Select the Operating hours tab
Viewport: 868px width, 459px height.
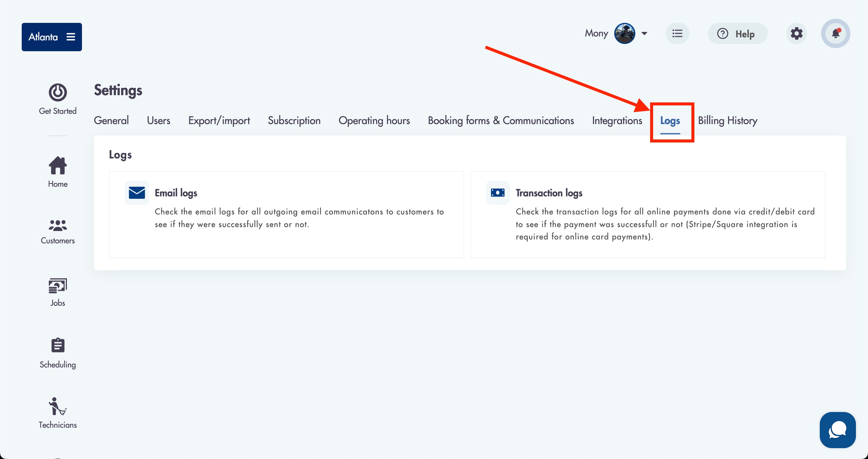[374, 120]
